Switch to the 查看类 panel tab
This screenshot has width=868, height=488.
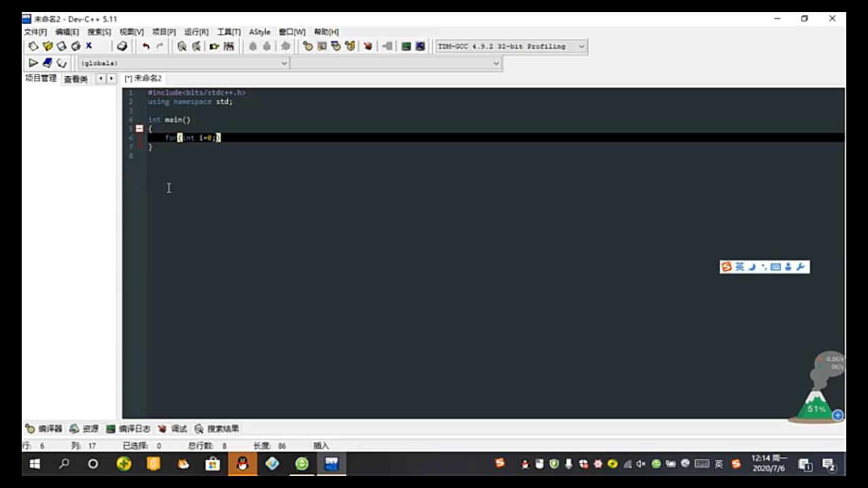pyautogui.click(x=75, y=79)
